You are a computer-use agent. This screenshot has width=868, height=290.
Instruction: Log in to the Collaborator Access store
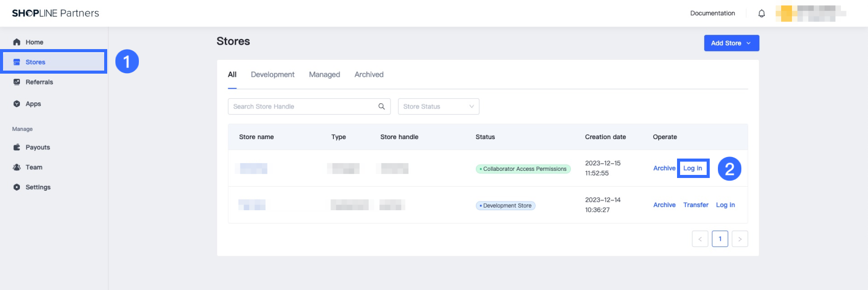[x=692, y=168]
